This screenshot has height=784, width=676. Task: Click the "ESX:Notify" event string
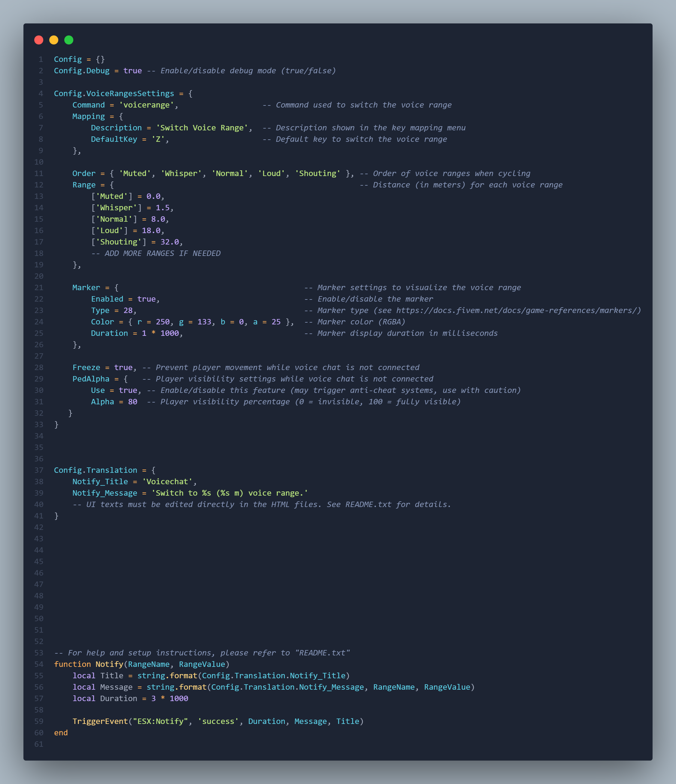tap(160, 721)
